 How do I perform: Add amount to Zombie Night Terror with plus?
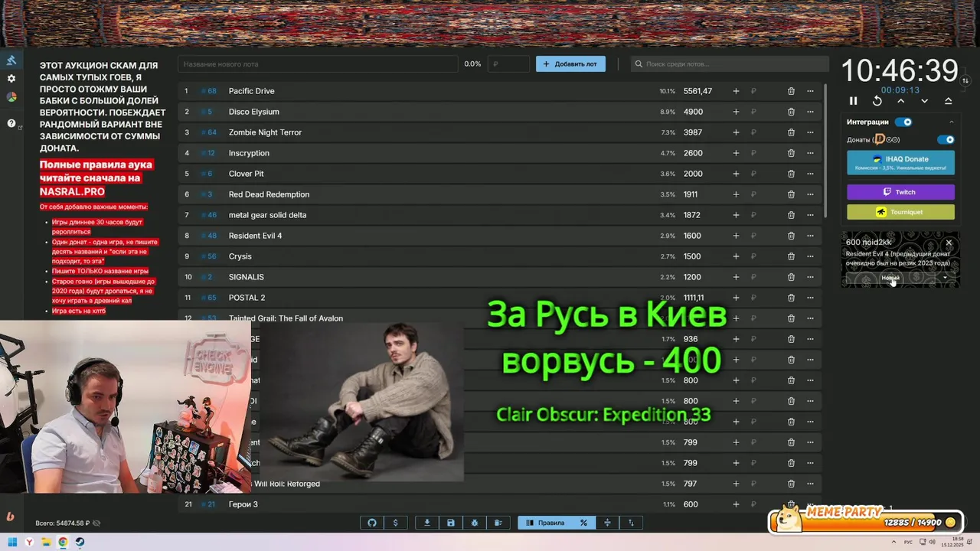(x=736, y=132)
